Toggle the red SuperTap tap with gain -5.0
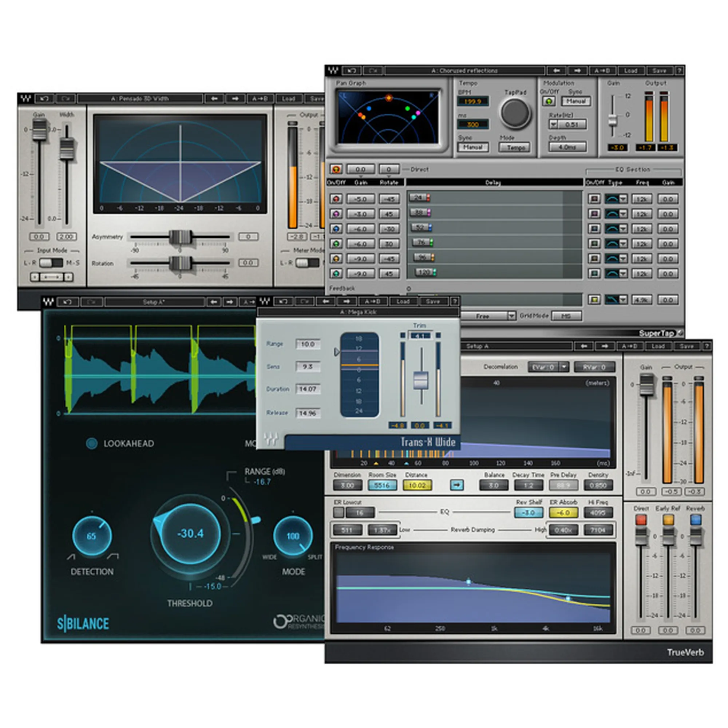 tap(336, 199)
